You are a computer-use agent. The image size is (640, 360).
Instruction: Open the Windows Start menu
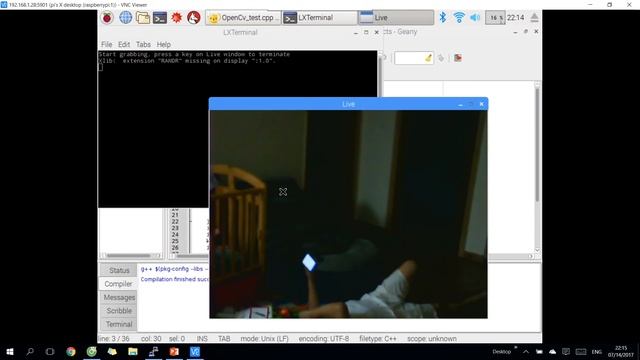(10, 351)
